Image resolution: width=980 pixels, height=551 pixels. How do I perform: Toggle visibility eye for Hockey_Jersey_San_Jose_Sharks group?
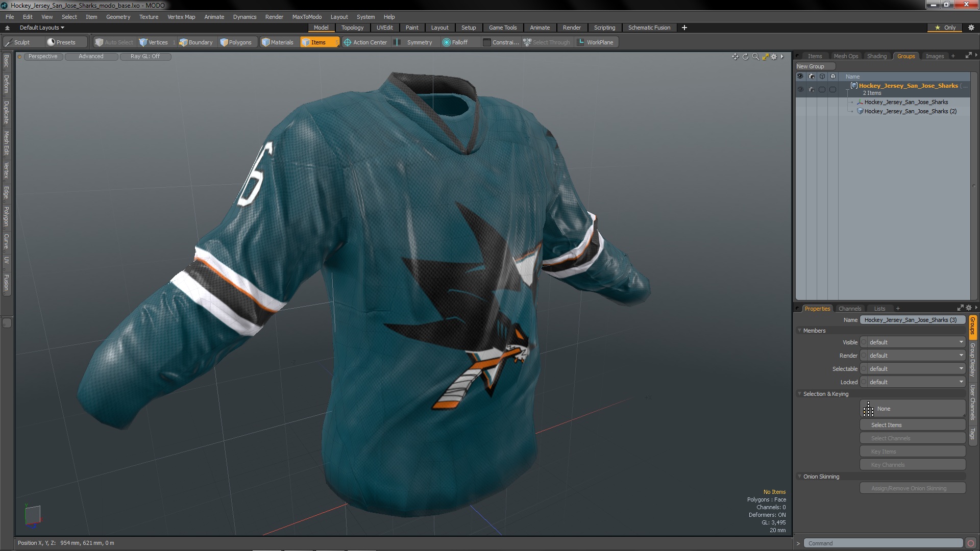pos(800,89)
